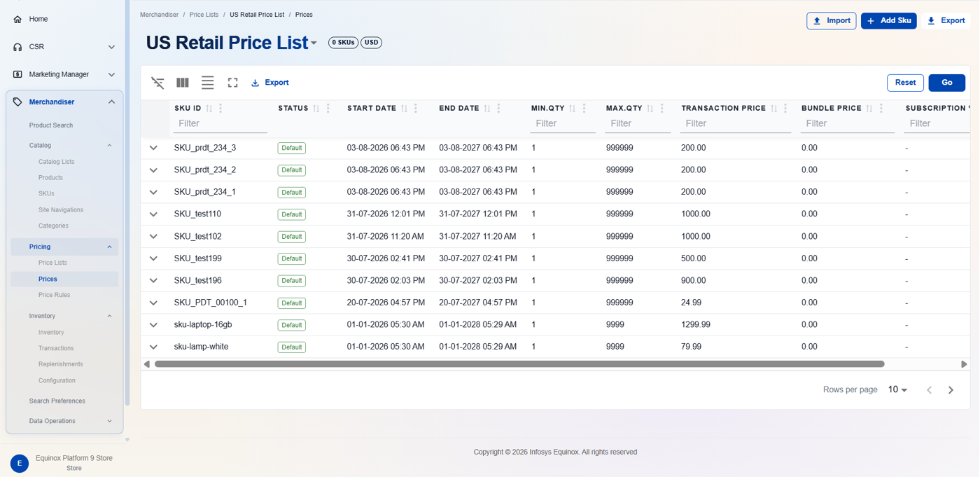Click scroll right arrow of table

tap(964, 364)
